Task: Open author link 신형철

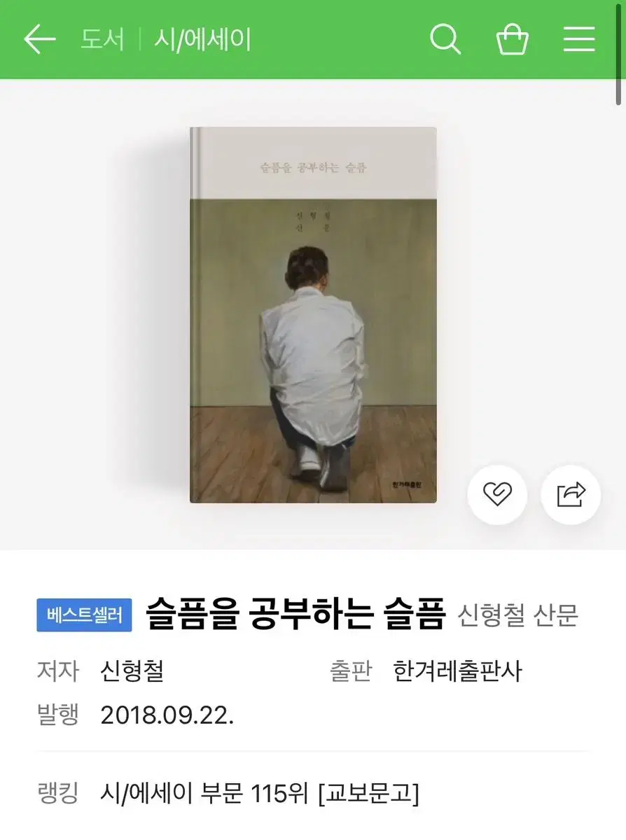Action: 132,671
